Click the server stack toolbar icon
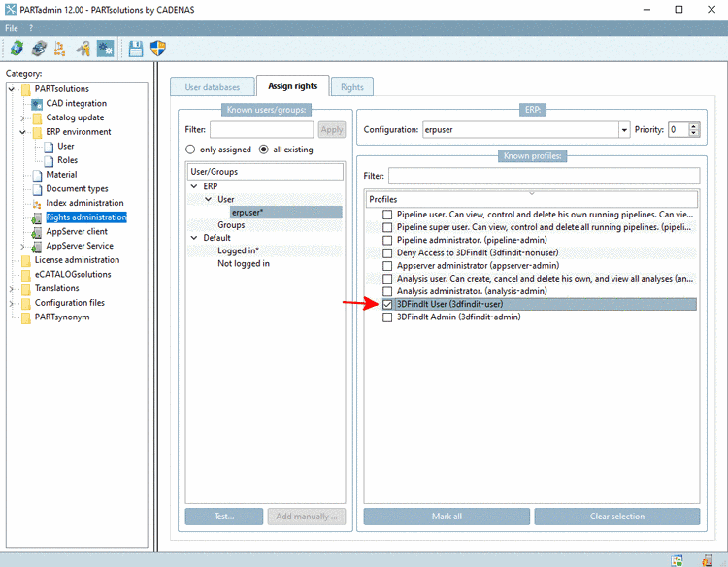This screenshot has height=567, width=728. 39,48
